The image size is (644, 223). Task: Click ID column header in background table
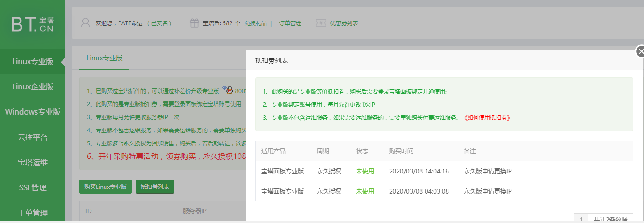click(x=89, y=211)
